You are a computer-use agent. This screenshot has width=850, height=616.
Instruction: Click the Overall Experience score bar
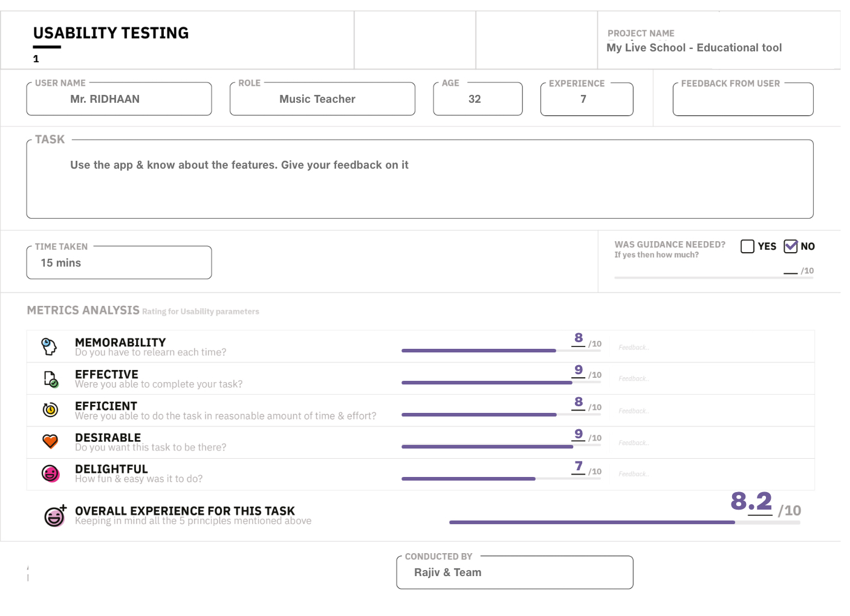click(x=592, y=522)
